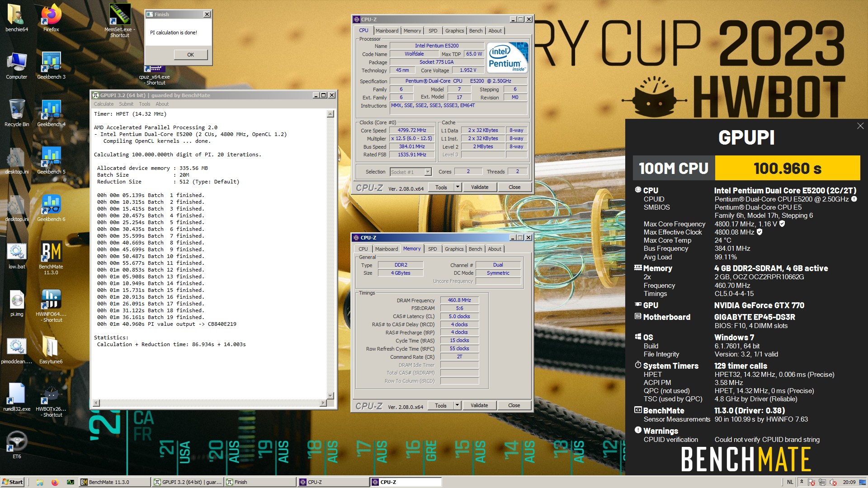Switch to Bench tab in upper CPU-Z
Screen dimensions: 868x488
476,31
